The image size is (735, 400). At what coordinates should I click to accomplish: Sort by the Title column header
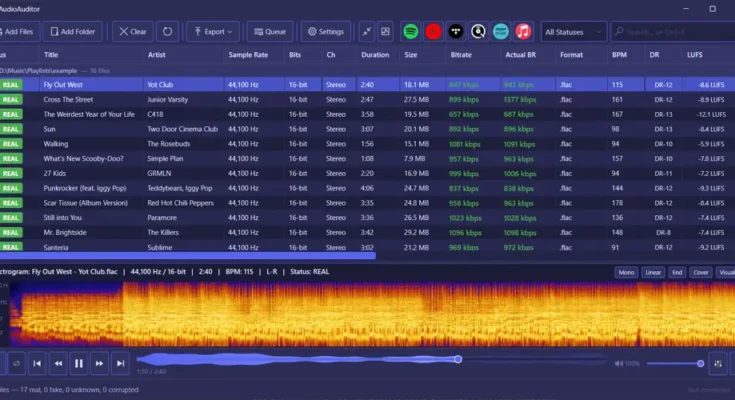tap(51, 55)
